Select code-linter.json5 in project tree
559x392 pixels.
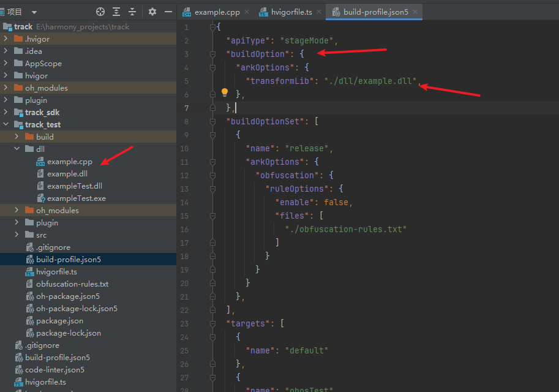(x=54, y=369)
